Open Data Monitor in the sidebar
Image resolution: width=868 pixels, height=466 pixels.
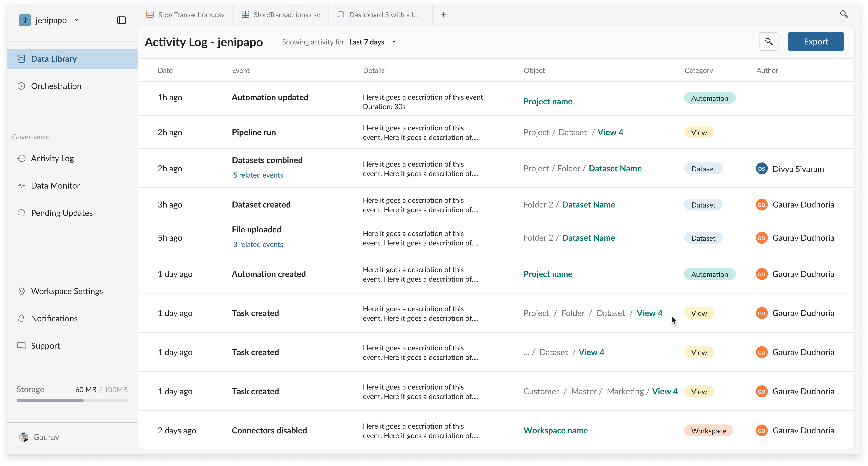(55, 186)
